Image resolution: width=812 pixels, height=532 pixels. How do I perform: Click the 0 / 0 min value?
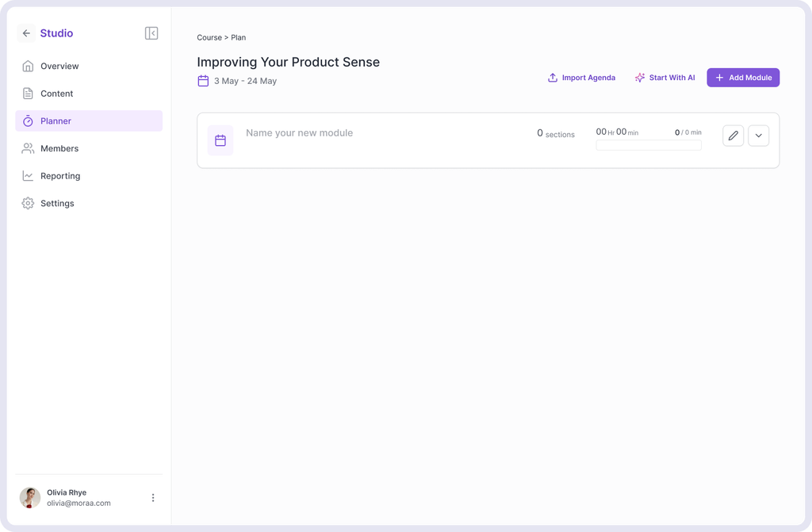(x=688, y=132)
